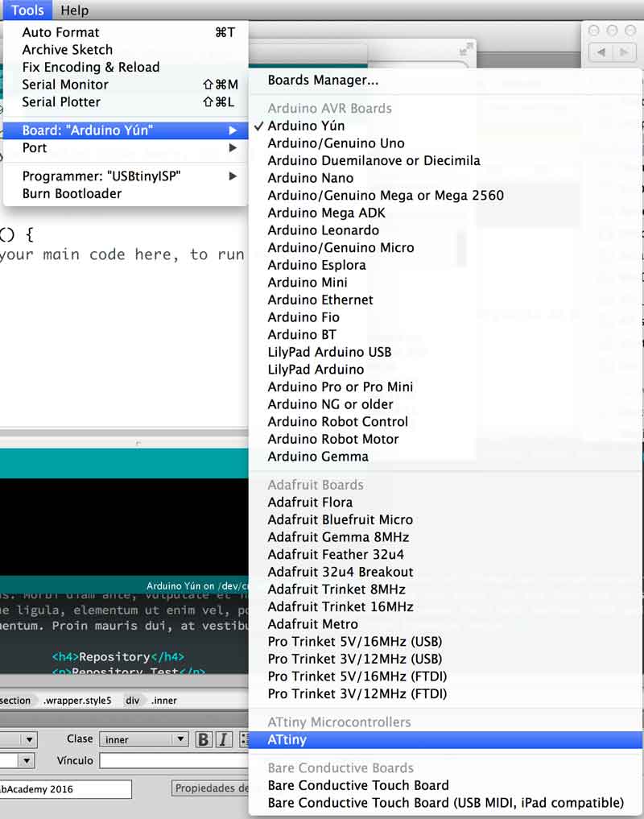Select Pro Trinket 5V/16MHz (USB)
The height and width of the screenshot is (819, 644).
coord(445,641)
